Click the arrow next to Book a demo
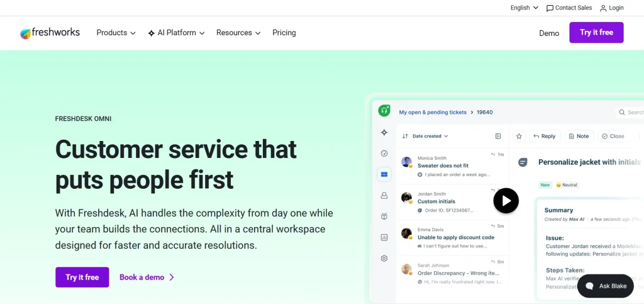This screenshot has width=644, height=304. point(172,278)
